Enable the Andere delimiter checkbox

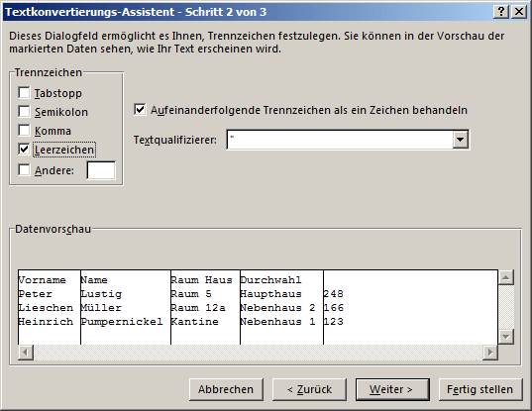point(24,170)
